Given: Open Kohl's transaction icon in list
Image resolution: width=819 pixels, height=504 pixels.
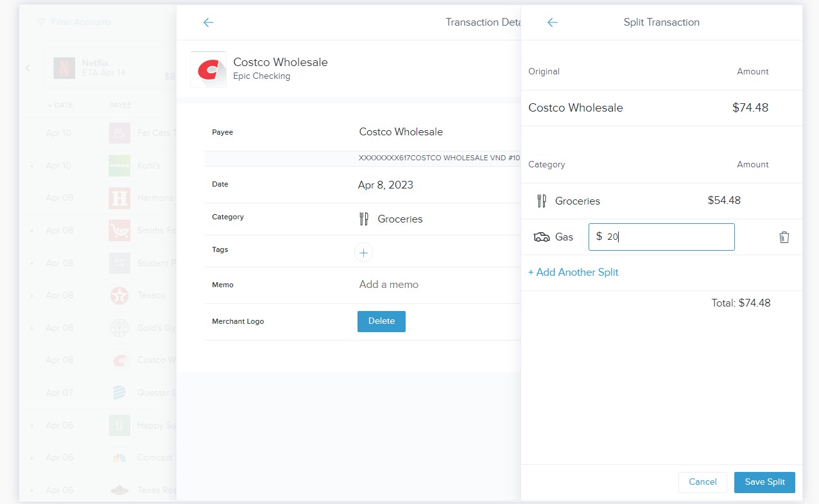Looking at the screenshot, I should (x=119, y=165).
